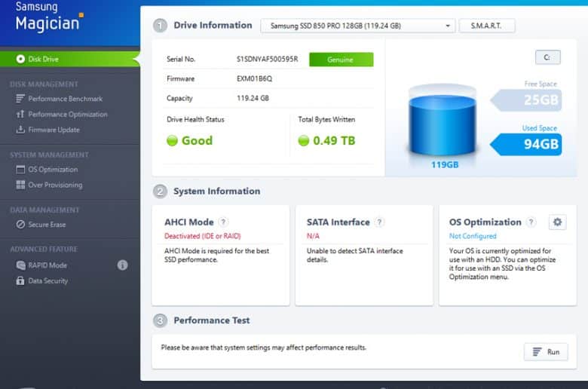Click the System Information heading
588x389 pixels.
217,191
